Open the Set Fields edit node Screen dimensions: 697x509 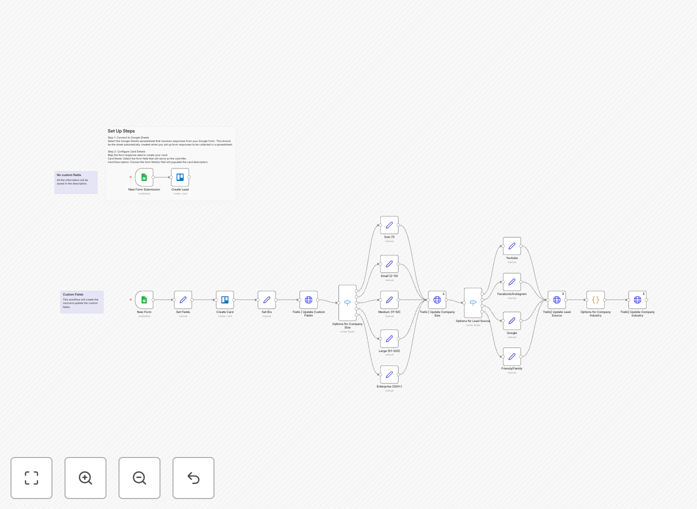183,300
